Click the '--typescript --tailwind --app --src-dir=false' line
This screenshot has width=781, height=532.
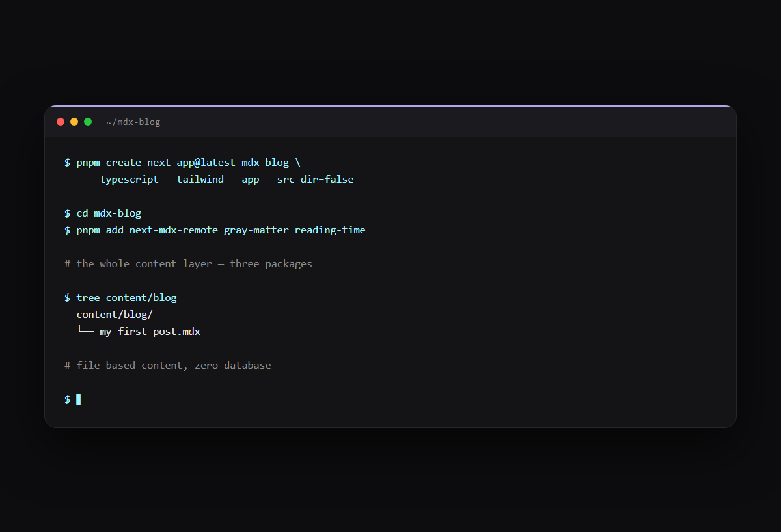[221, 179]
